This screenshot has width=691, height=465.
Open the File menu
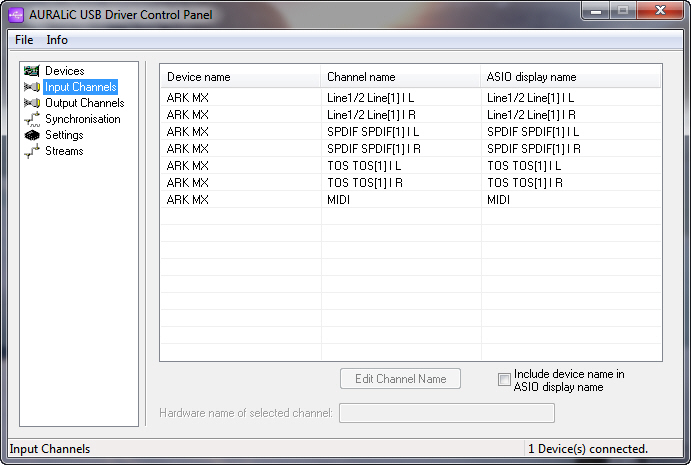(x=24, y=40)
